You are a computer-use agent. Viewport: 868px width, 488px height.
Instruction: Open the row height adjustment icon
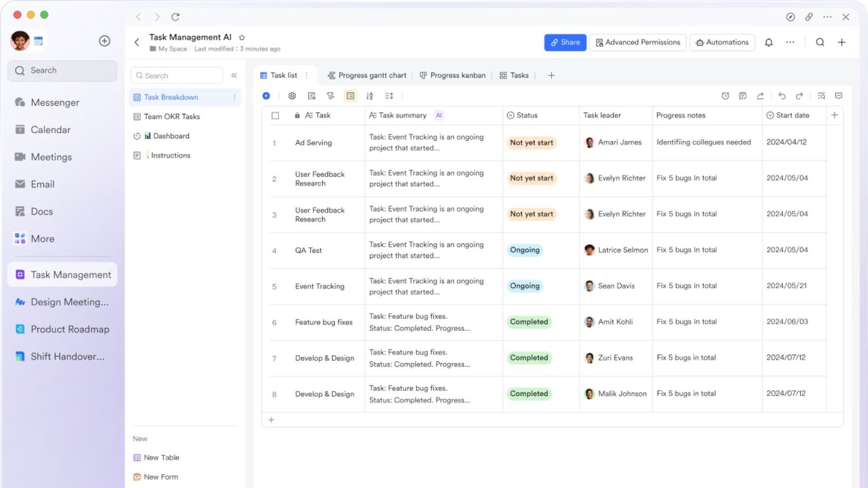388,95
